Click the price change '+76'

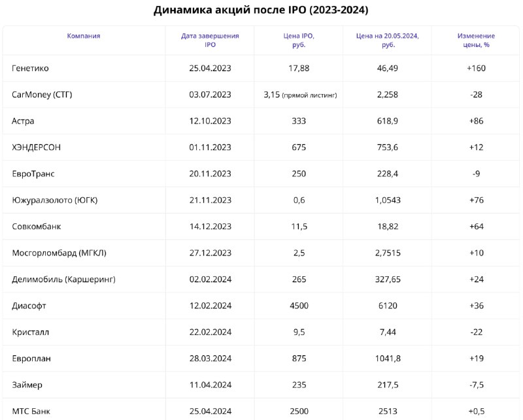pos(476,201)
